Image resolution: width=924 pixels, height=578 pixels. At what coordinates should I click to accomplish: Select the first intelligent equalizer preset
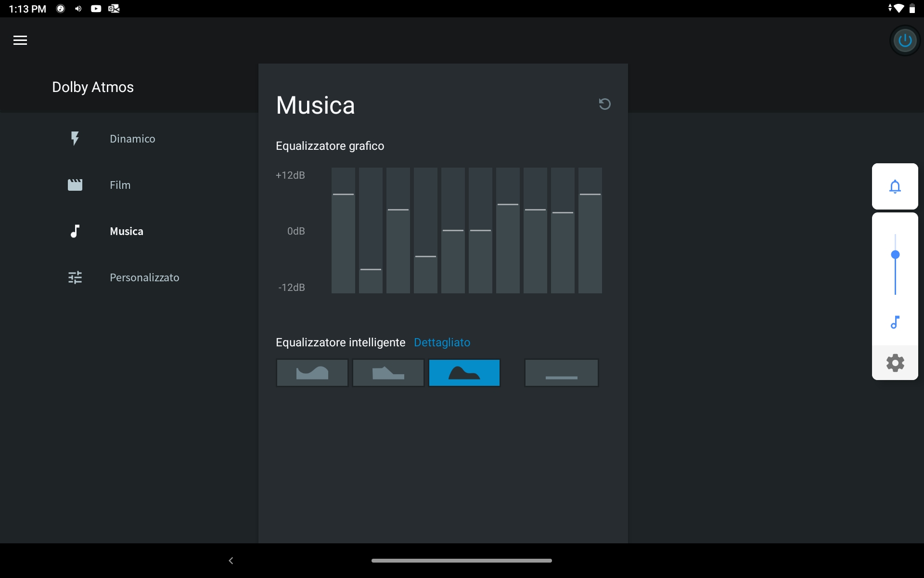pyautogui.click(x=312, y=373)
